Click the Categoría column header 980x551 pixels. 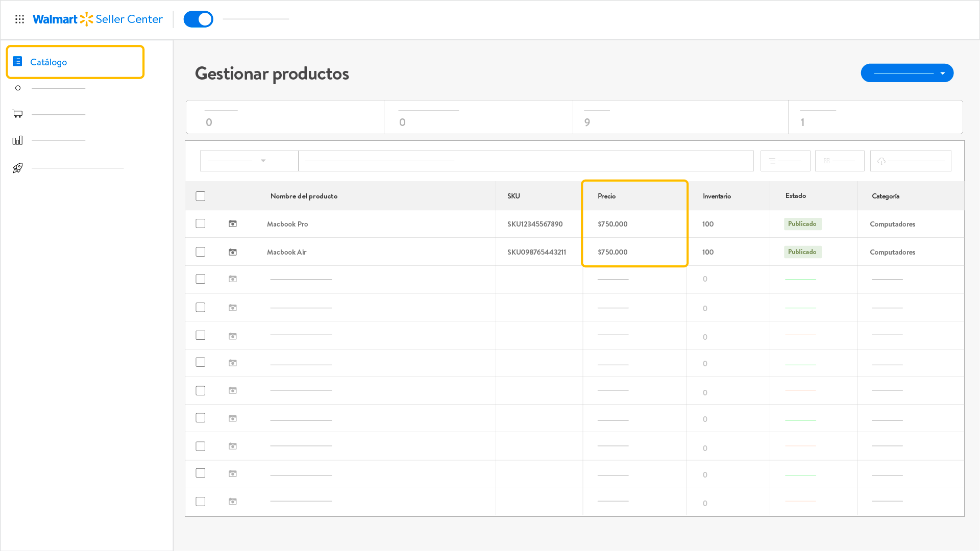(x=886, y=196)
